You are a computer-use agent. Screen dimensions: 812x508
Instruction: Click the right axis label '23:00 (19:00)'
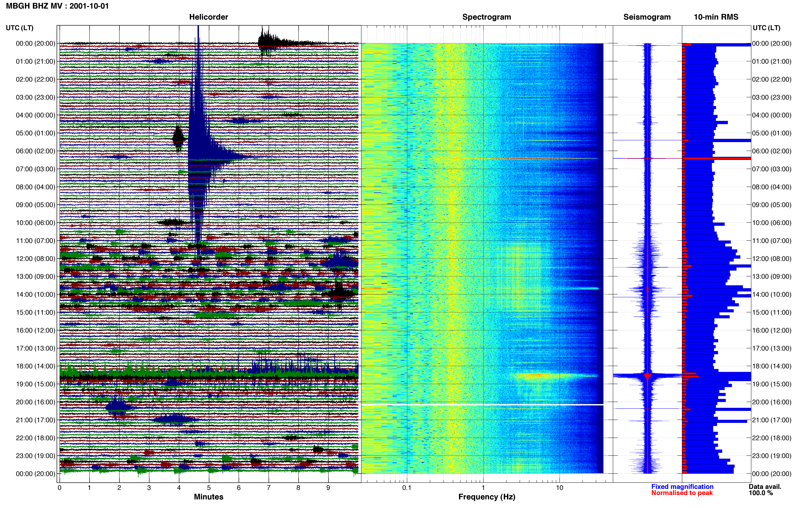pyautogui.click(x=771, y=456)
